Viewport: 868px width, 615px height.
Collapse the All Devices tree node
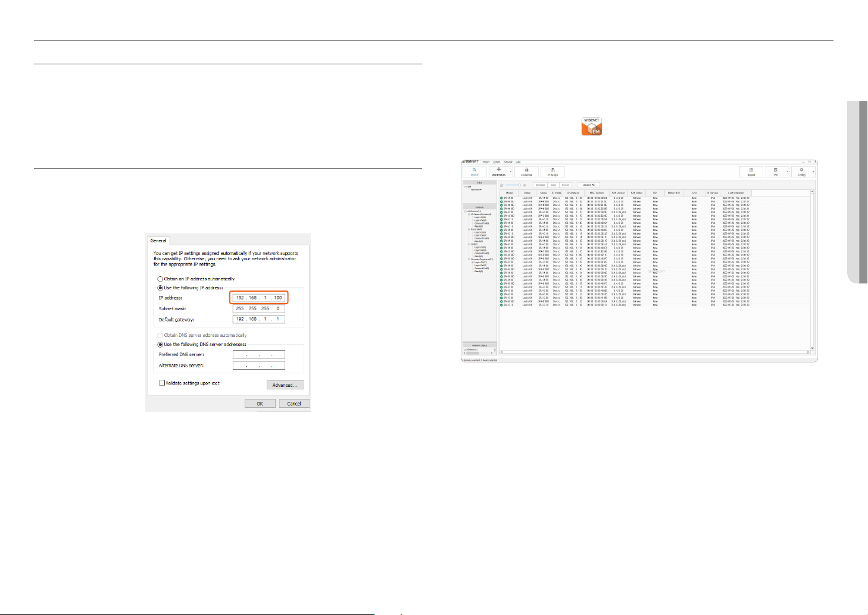466,211
